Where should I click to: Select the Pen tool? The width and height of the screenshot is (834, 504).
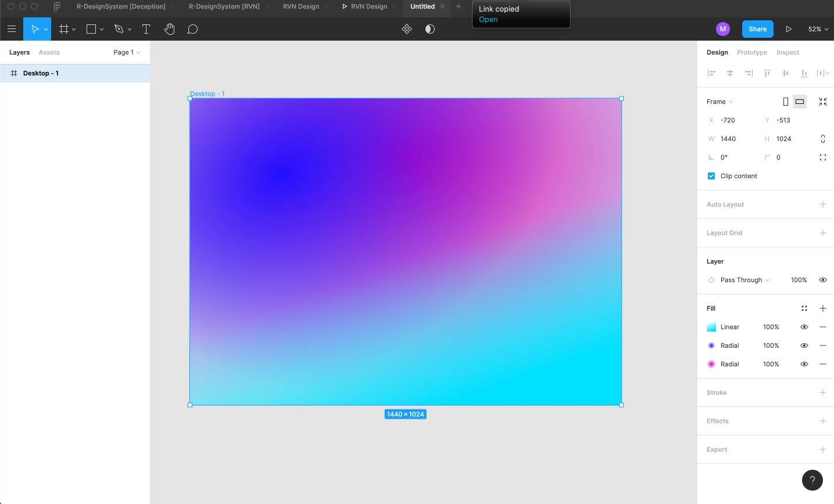point(119,29)
